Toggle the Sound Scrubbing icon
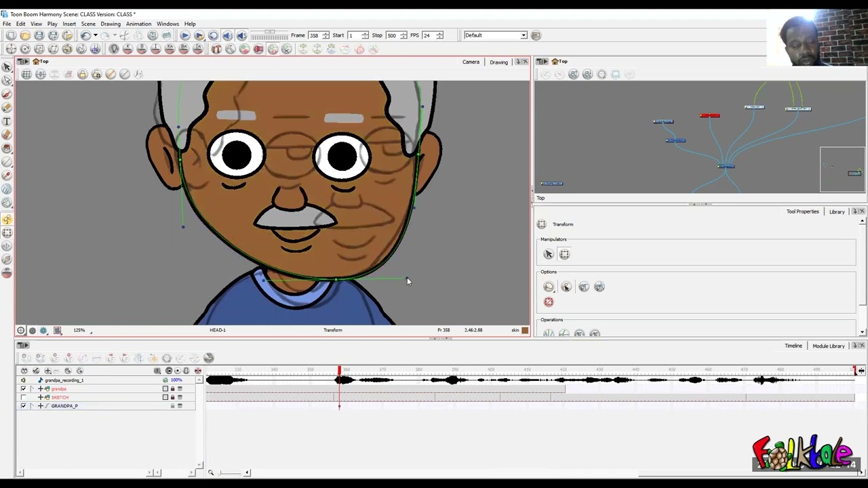The width and height of the screenshot is (868, 488). [x=241, y=35]
